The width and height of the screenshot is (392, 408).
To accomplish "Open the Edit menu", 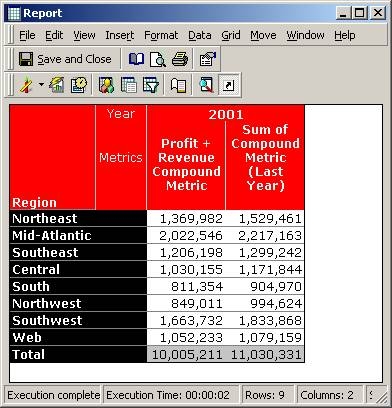I will [54, 35].
